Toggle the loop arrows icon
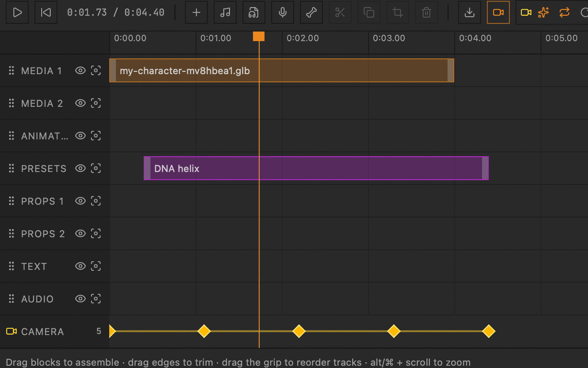588x368 pixels. pyautogui.click(x=564, y=12)
